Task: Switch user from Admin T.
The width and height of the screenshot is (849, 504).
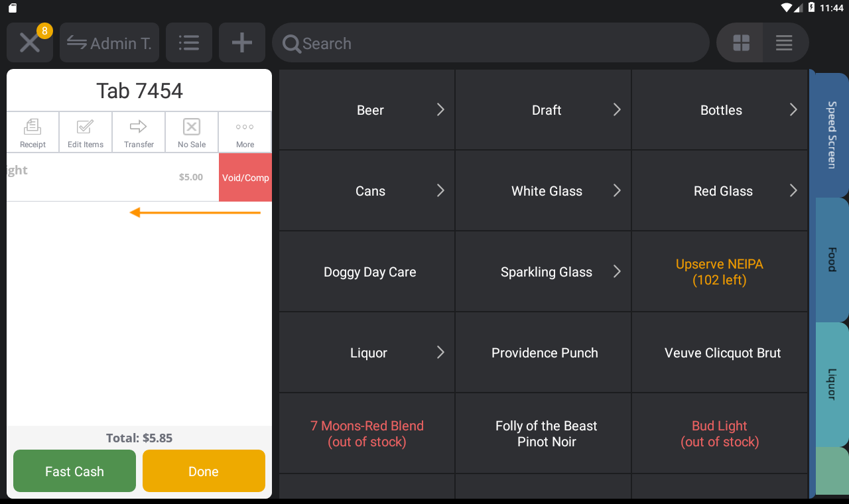Action: click(x=109, y=43)
